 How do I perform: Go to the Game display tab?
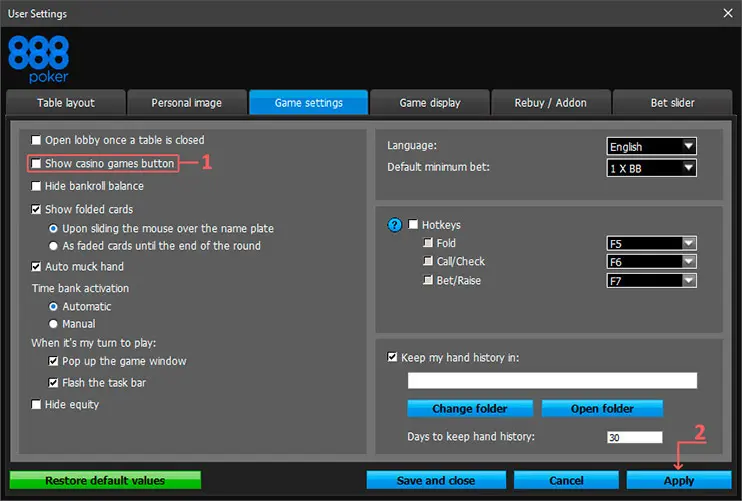pyautogui.click(x=430, y=103)
